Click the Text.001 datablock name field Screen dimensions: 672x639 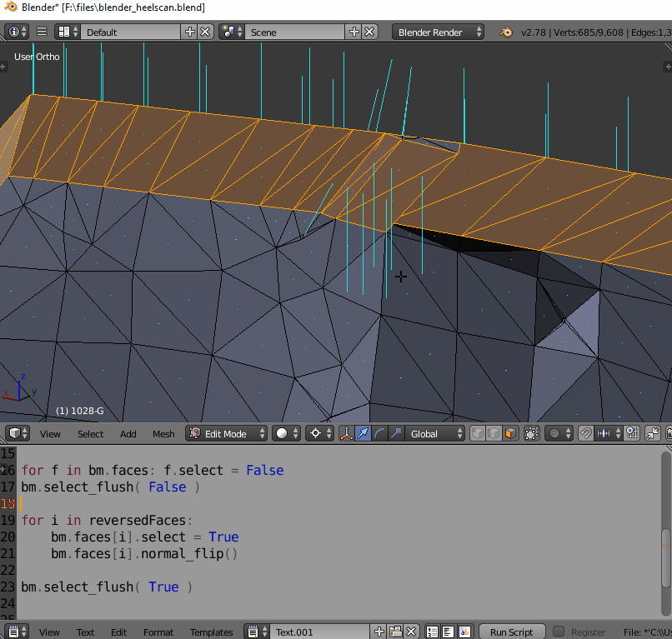point(321,631)
